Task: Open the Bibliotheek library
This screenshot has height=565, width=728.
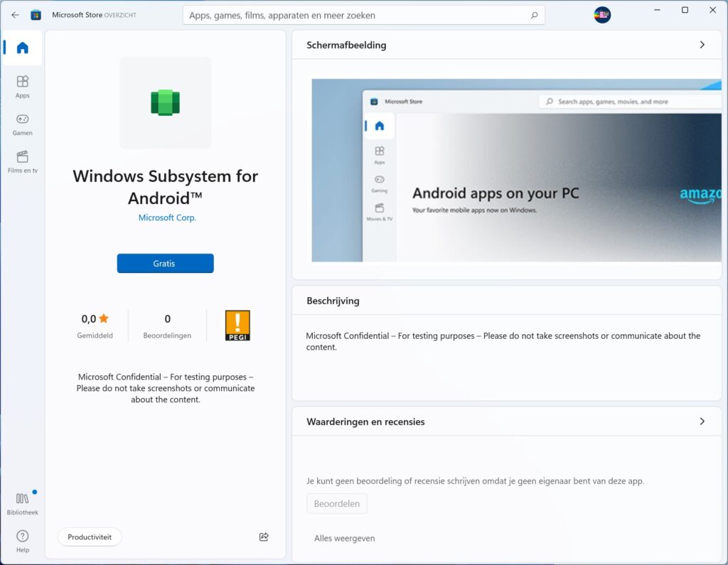Action: click(x=23, y=502)
